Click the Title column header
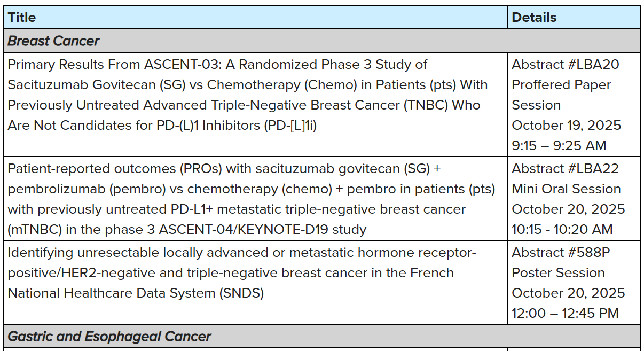Image resolution: width=644 pixels, height=351 pixels. (22, 18)
